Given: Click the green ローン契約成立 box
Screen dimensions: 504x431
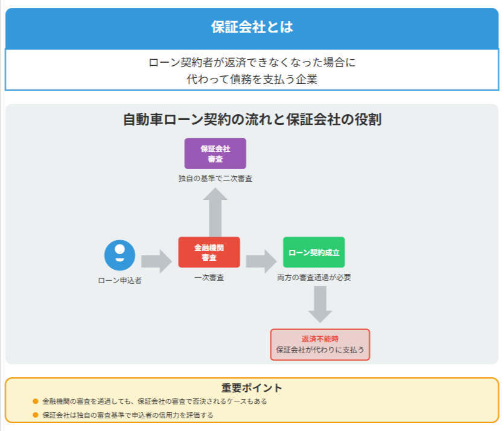Looking at the screenshot, I should tap(314, 252).
